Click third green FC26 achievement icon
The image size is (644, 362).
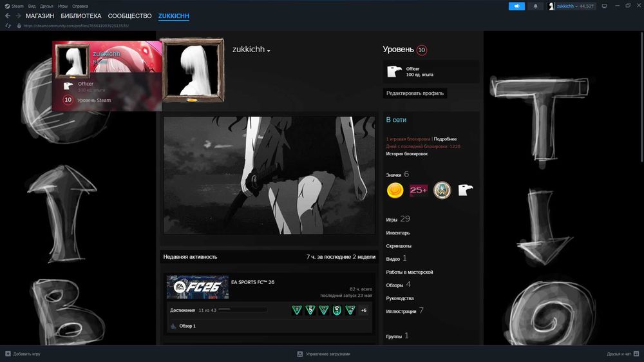pos(324,310)
